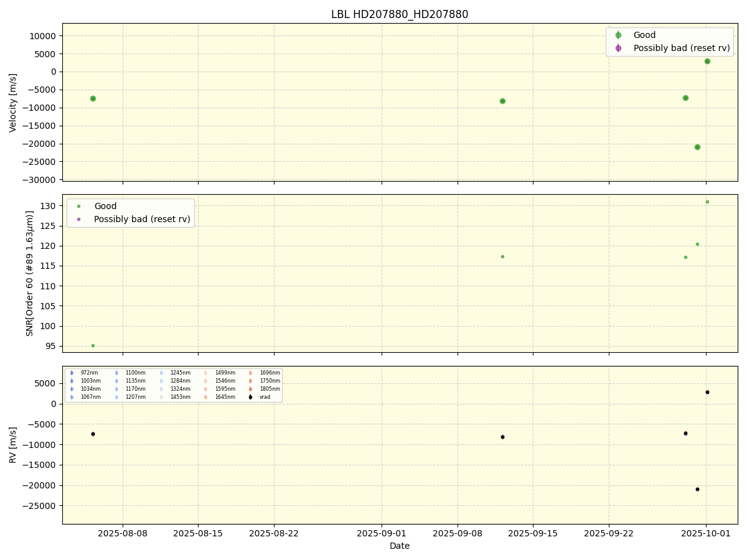Image resolution: width=747 pixels, height=560 pixels.
Task: Select the velocity point around 2025-09-29
Action: point(685,98)
